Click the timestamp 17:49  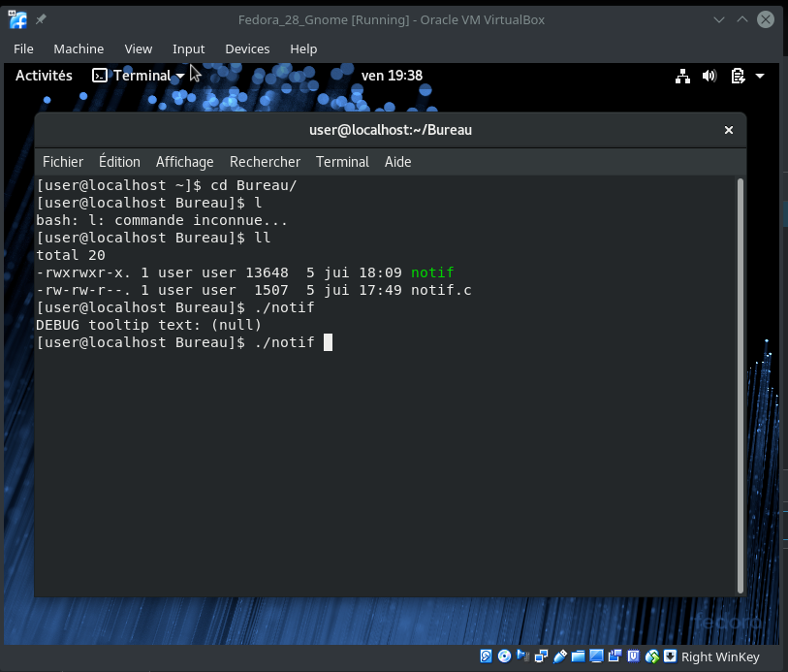[381, 290]
